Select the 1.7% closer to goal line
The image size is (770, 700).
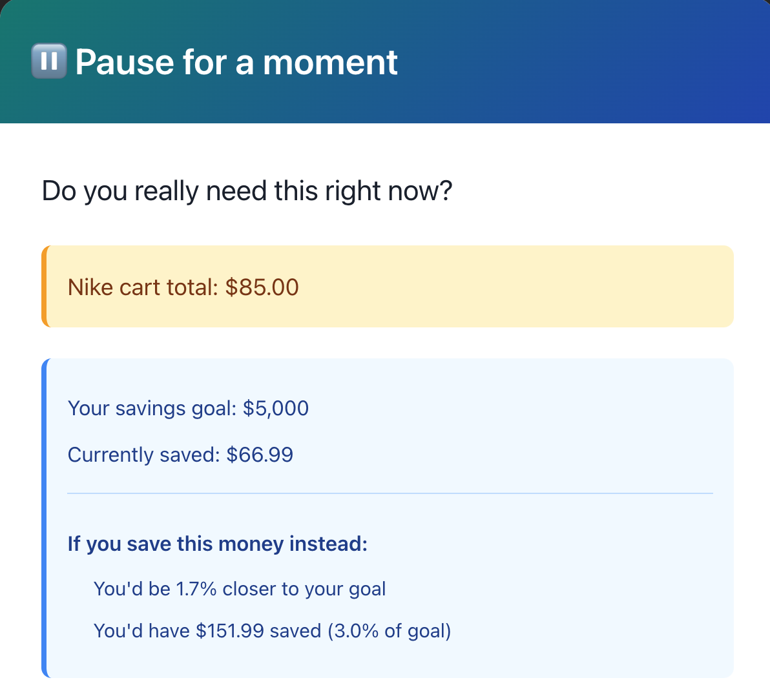240,588
